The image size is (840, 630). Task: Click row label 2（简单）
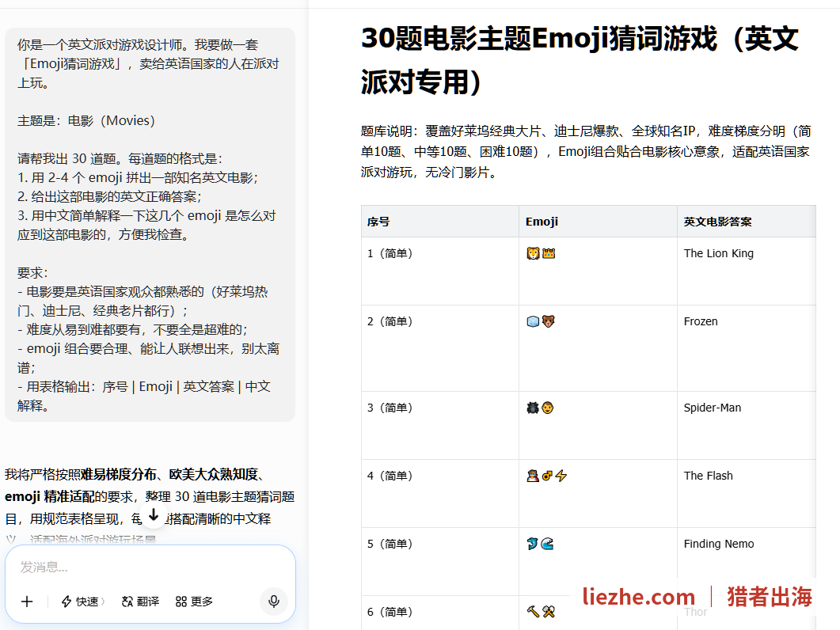[390, 321]
